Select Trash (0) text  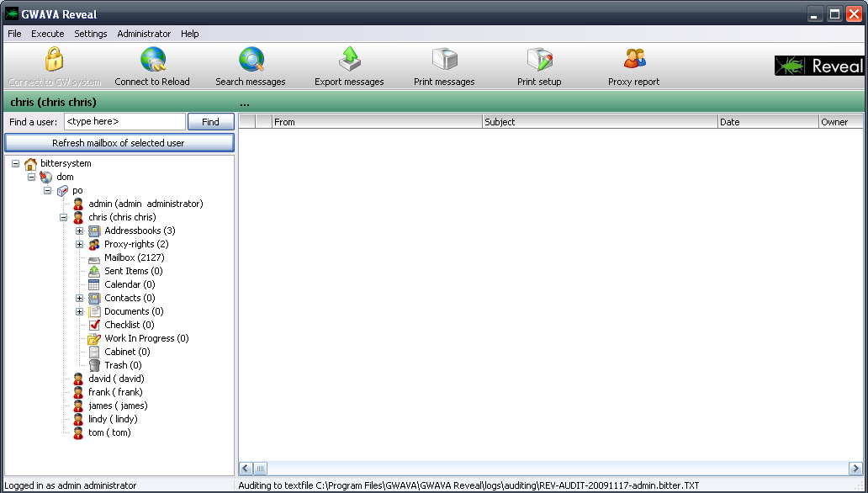coord(123,366)
